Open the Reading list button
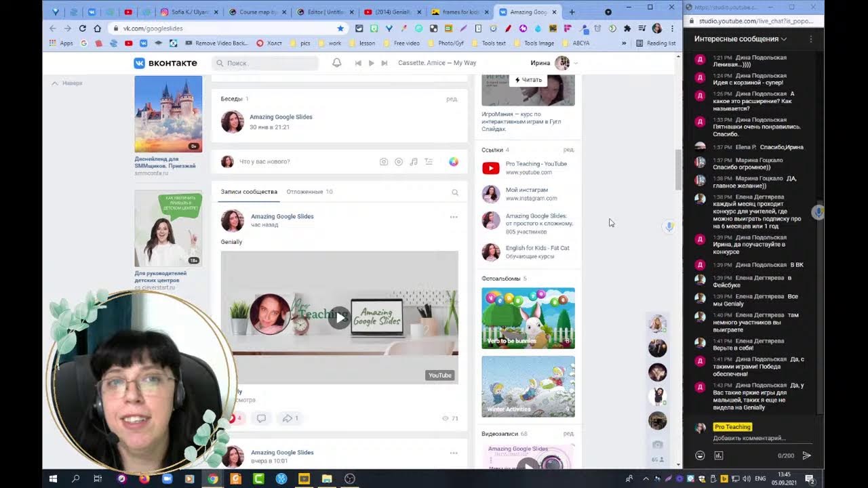This screenshot has height=488, width=868. [656, 43]
